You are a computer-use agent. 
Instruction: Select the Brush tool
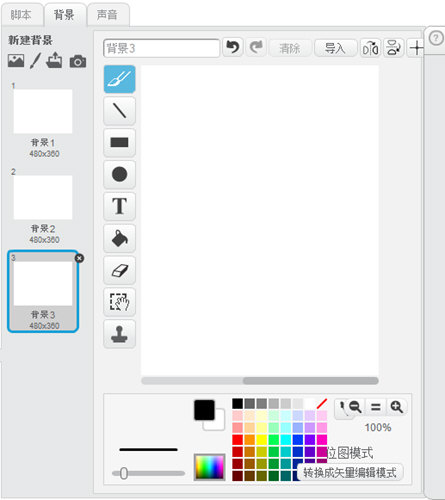click(119, 79)
